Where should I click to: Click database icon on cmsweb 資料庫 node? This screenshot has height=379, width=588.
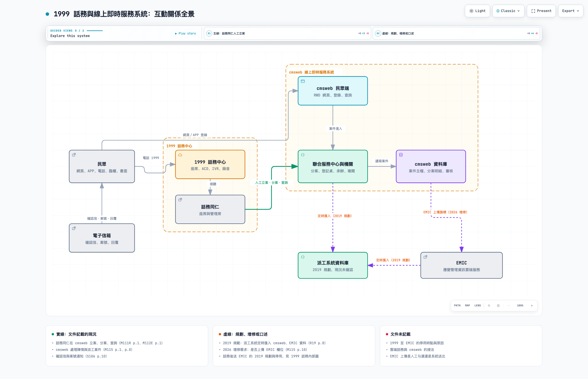pos(401,155)
